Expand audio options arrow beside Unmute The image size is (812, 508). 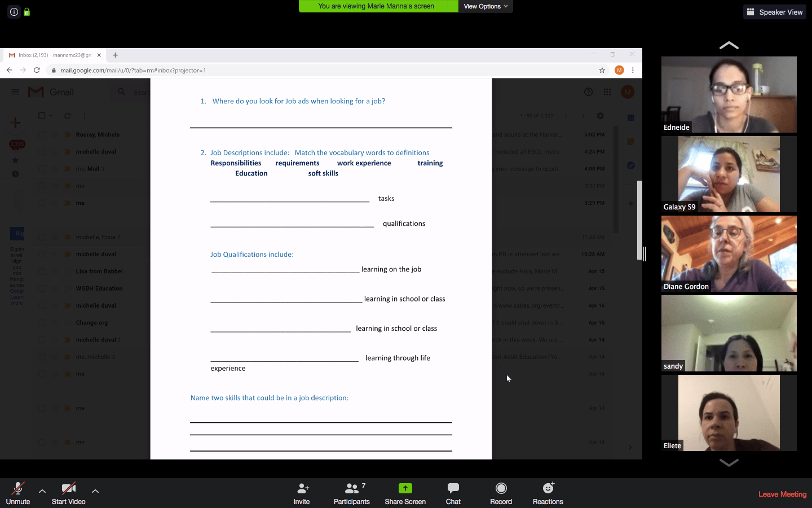pos(42,491)
